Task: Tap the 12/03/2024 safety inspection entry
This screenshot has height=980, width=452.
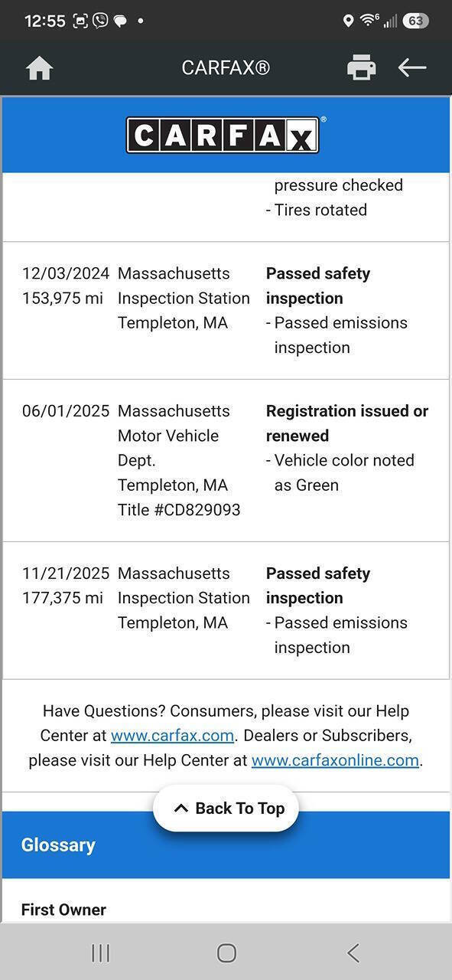Action: [x=226, y=310]
